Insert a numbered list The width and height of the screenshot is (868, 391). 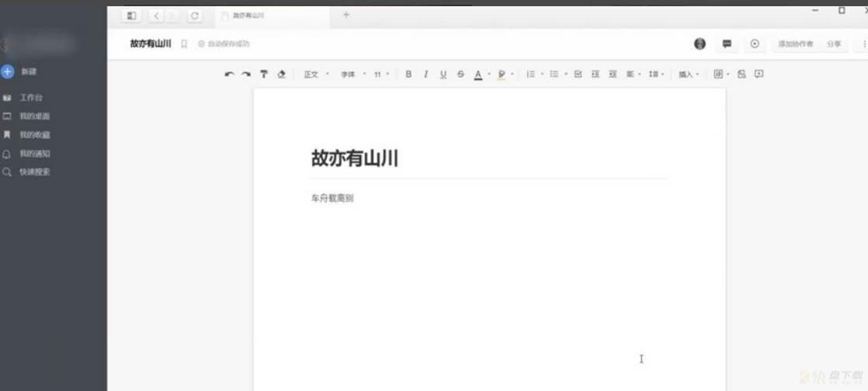530,74
